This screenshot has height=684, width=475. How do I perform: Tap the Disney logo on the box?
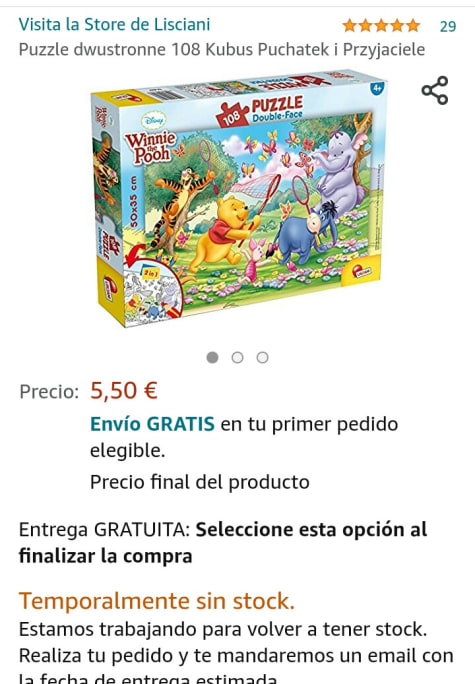coord(154,120)
